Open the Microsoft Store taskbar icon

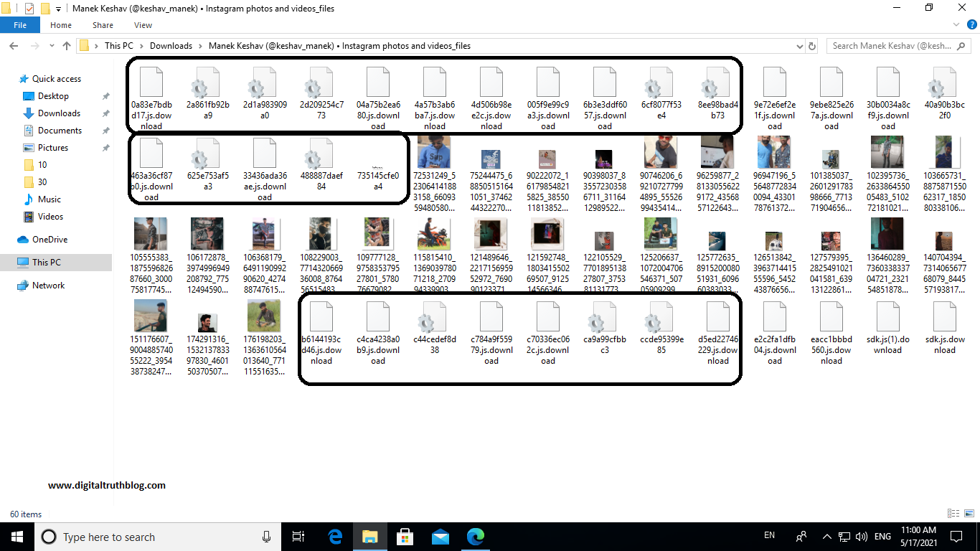405,536
